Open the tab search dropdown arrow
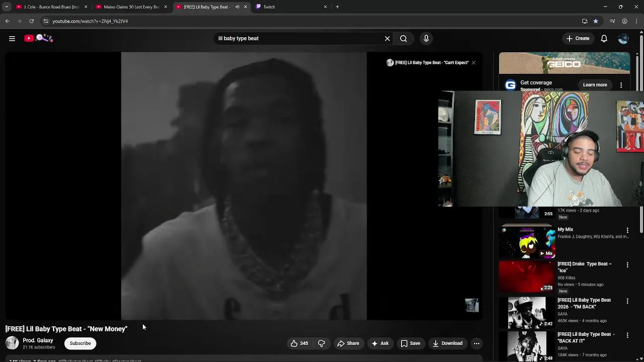The height and width of the screenshot is (362, 644). pos(7,7)
